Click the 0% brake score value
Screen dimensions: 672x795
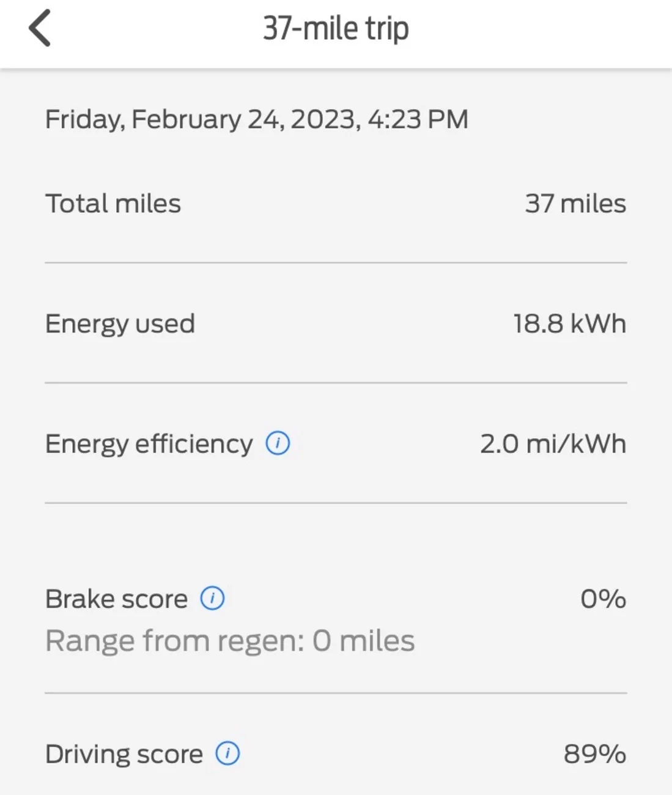pos(603,599)
